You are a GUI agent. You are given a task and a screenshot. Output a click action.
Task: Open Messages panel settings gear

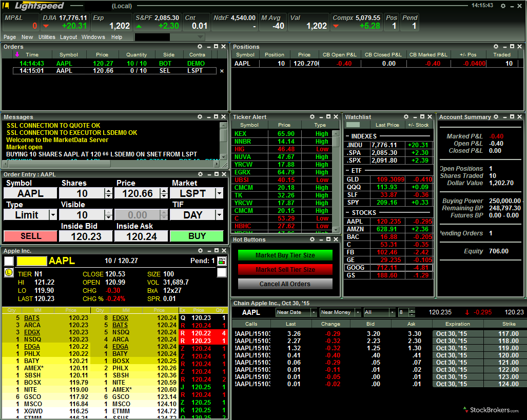point(200,116)
